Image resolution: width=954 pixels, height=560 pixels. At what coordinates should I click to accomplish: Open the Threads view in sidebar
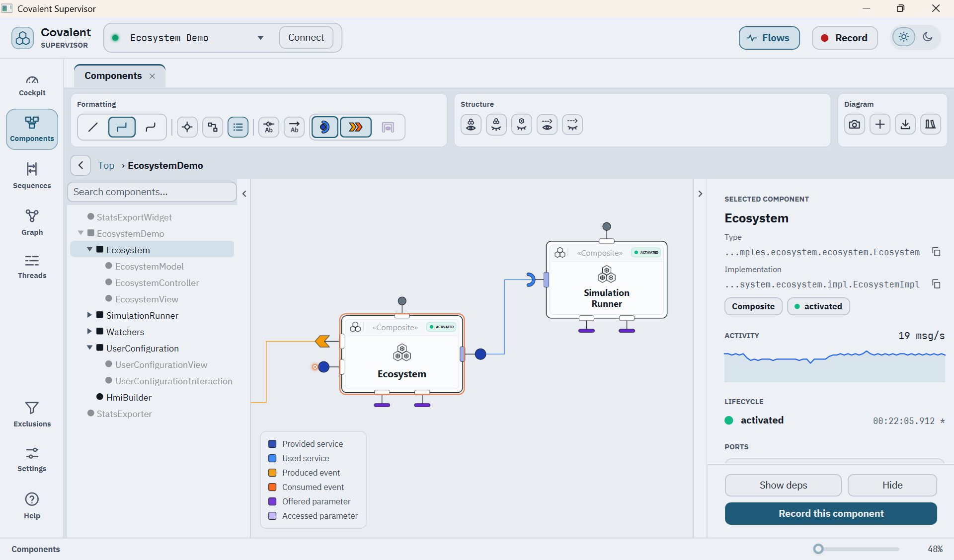[32, 266]
